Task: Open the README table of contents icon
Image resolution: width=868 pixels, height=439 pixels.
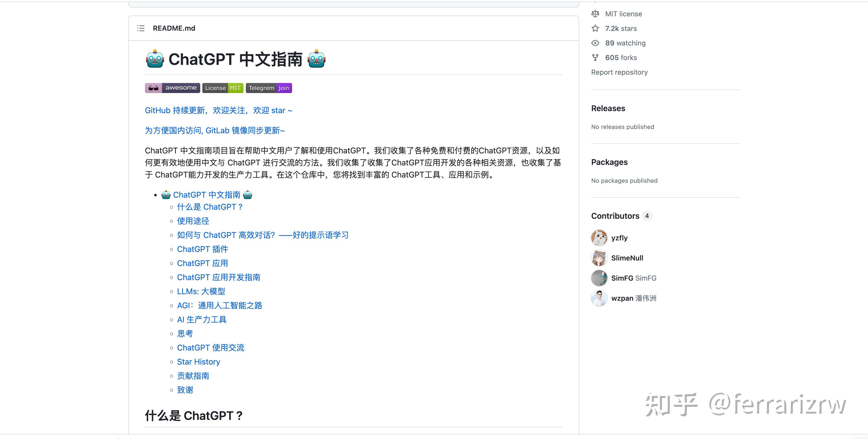Action: tap(141, 28)
